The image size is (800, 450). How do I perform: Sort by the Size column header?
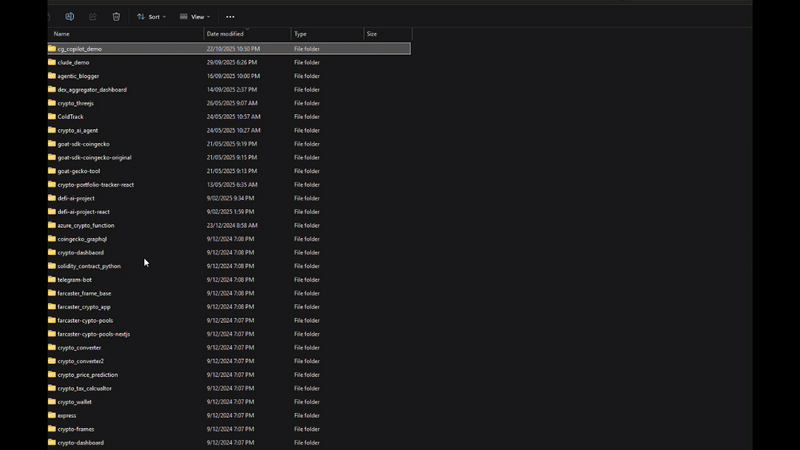372,34
